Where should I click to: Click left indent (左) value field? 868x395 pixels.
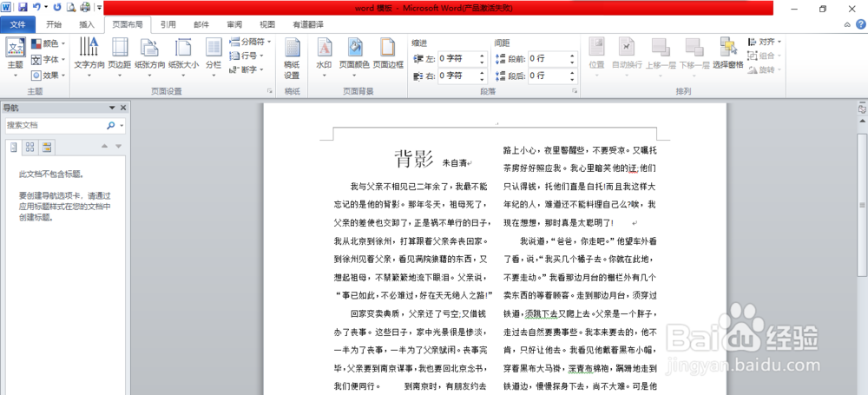[x=457, y=59]
